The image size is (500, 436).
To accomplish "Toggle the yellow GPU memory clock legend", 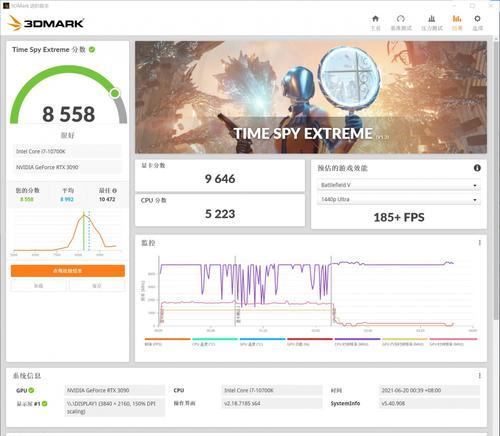I will pos(405,342).
